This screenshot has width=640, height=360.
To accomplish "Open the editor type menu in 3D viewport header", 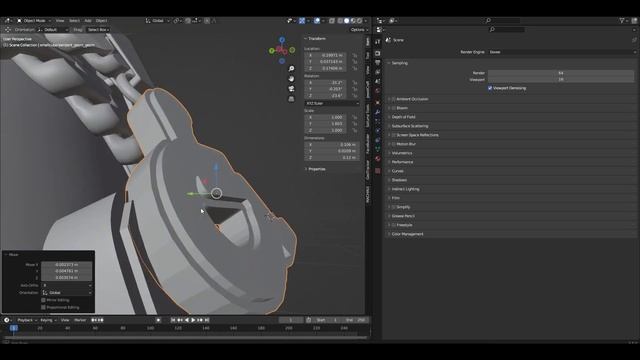I will pos(8,20).
